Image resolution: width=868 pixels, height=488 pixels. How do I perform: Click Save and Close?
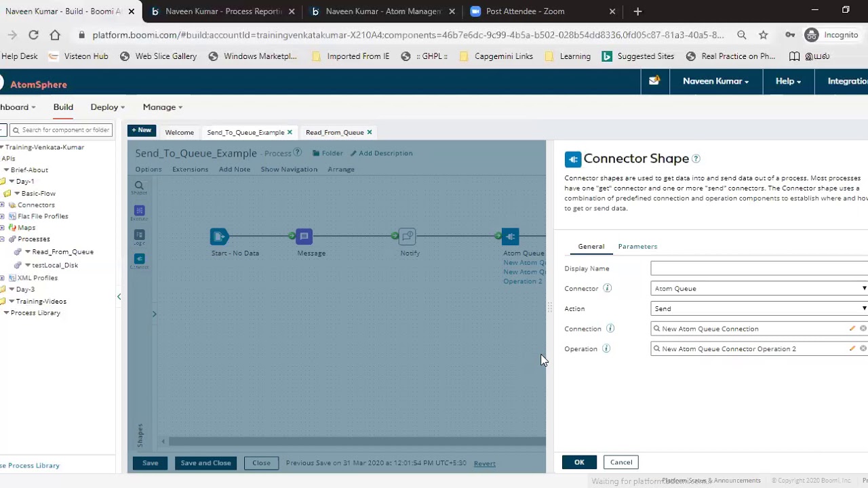(x=206, y=464)
